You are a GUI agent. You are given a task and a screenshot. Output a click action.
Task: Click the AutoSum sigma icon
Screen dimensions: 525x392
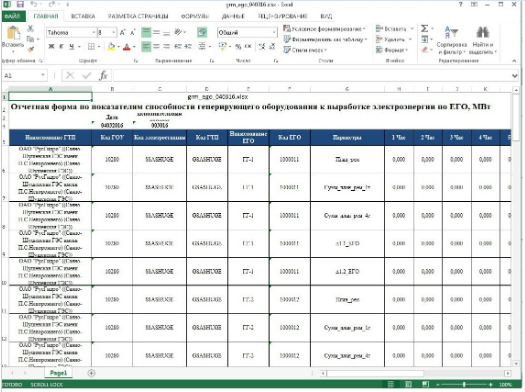click(x=424, y=28)
